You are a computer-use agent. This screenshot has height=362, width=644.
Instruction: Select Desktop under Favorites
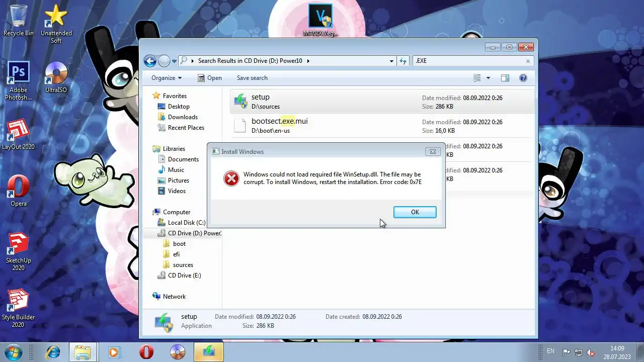pos(179,107)
